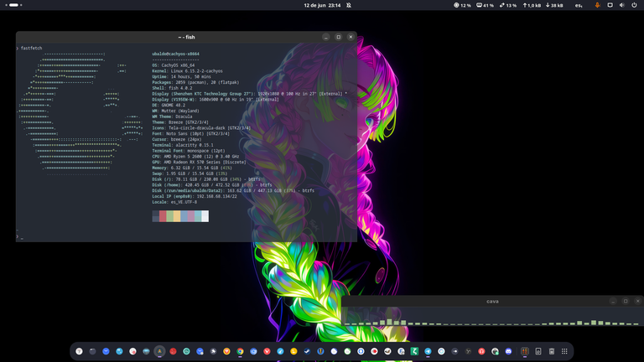Image resolution: width=644 pixels, height=362 pixels.
Task: Click the 'ubaldo@cachyos-x8664' header text
Action: tap(176, 54)
